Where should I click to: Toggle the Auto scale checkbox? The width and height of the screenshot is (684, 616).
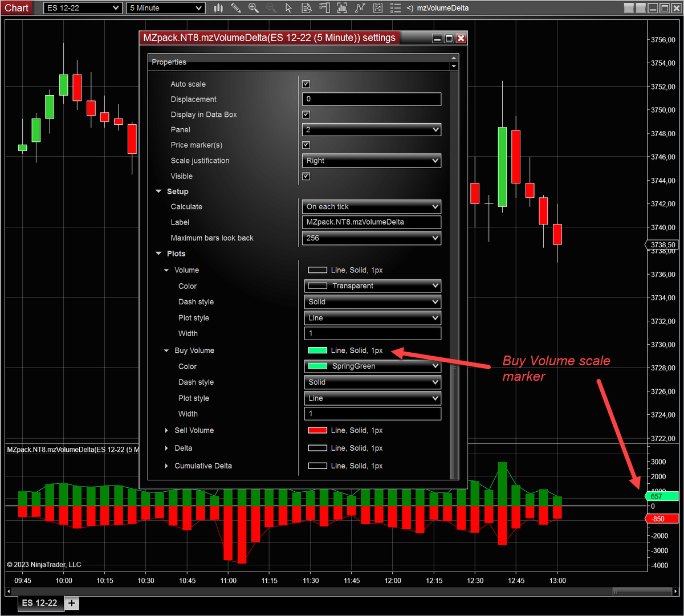(x=306, y=84)
